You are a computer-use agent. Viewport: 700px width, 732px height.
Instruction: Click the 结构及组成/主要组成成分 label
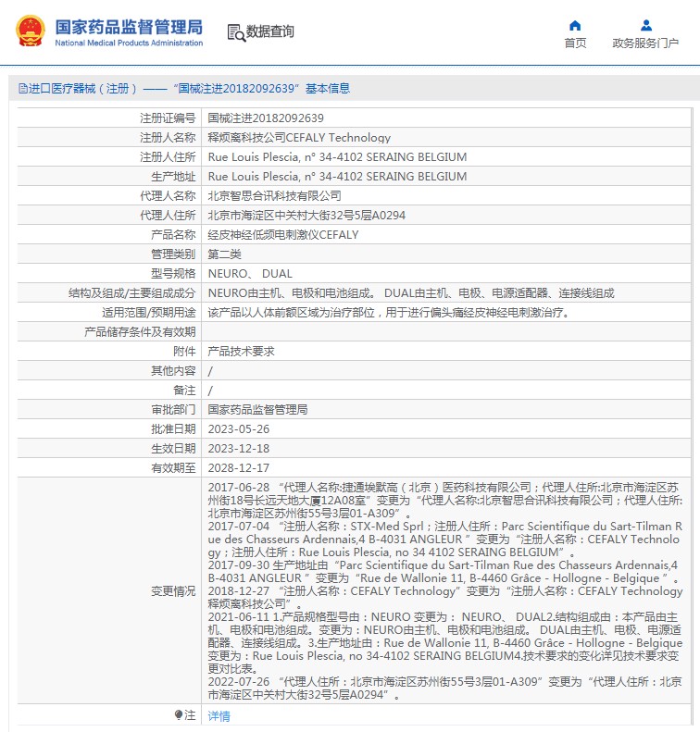click(131, 293)
